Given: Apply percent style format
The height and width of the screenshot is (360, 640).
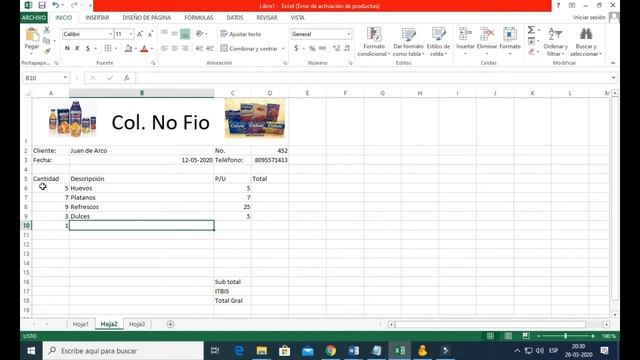Looking at the screenshot, I should [x=312, y=49].
